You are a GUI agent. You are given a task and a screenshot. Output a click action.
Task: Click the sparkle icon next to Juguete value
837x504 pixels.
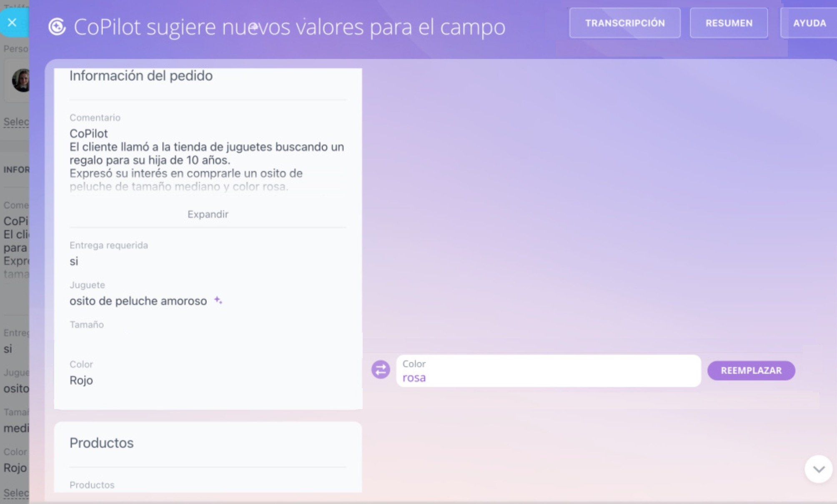(218, 300)
